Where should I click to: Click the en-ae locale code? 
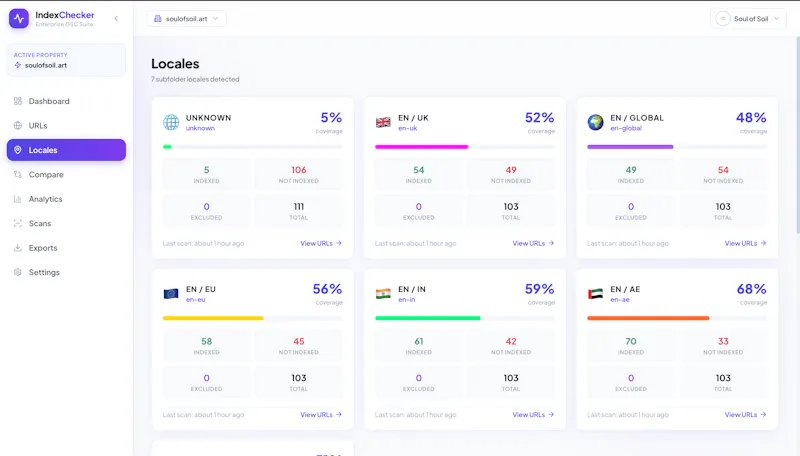point(620,299)
